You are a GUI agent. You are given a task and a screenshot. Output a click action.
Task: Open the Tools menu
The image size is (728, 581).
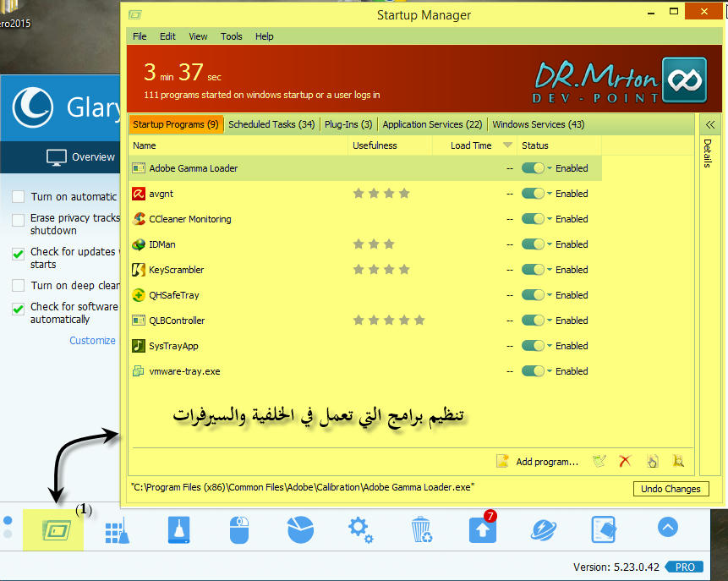point(231,36)
